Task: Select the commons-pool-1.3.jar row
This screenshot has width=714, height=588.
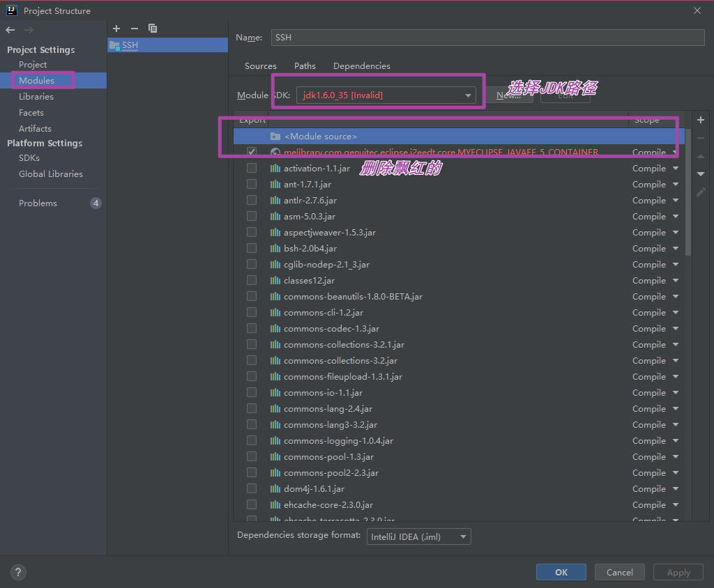Action: tap(459, 457)
